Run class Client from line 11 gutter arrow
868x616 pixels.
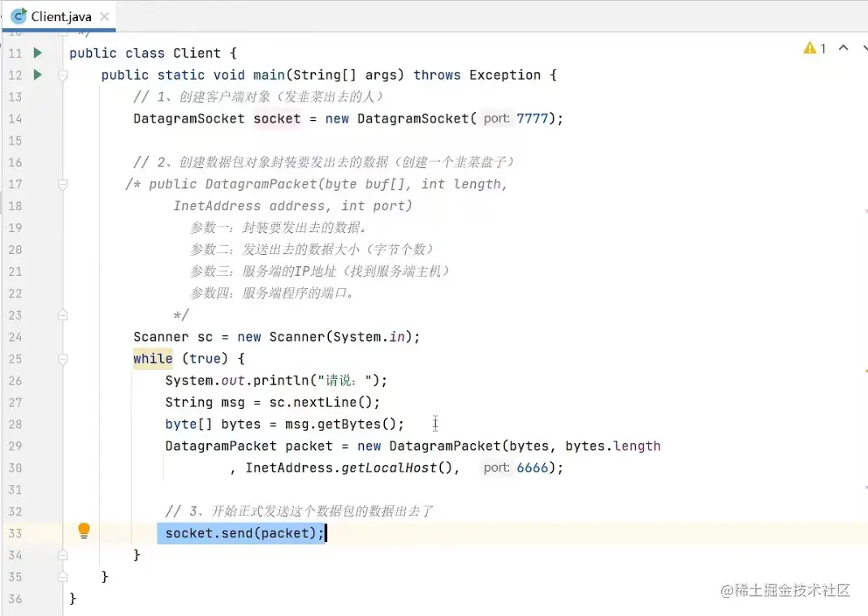click(x=37, y=53)
